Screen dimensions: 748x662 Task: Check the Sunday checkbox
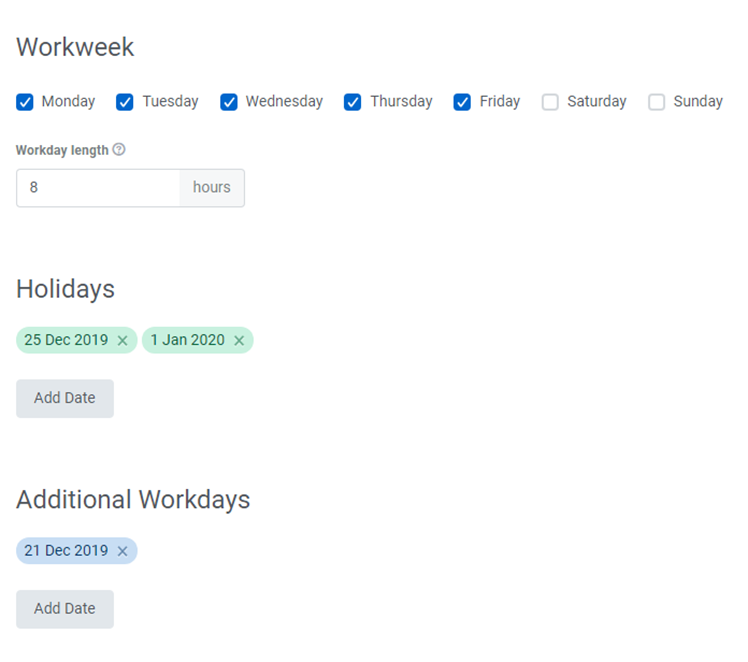656,102
